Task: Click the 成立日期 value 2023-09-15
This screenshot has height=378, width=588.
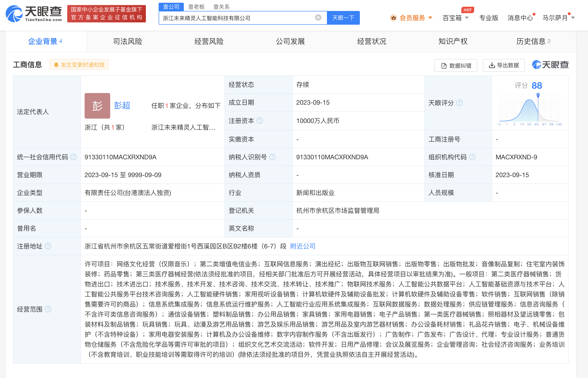Action: (313, 102)
